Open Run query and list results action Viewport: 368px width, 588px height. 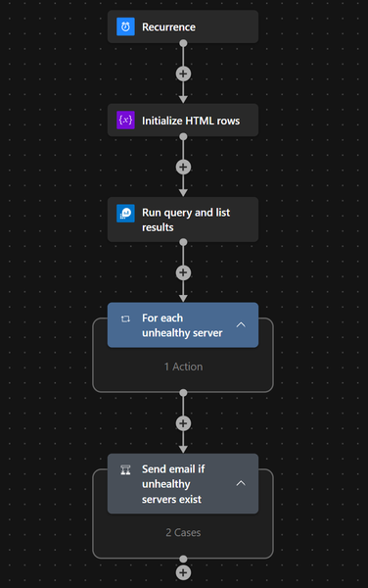coord(183,220)
